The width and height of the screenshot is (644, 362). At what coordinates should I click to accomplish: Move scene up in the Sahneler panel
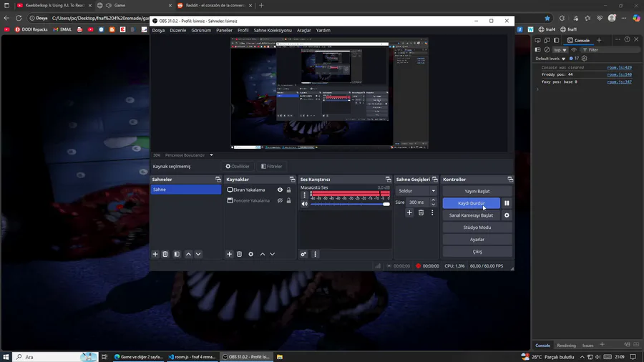(x=188, y=254)
